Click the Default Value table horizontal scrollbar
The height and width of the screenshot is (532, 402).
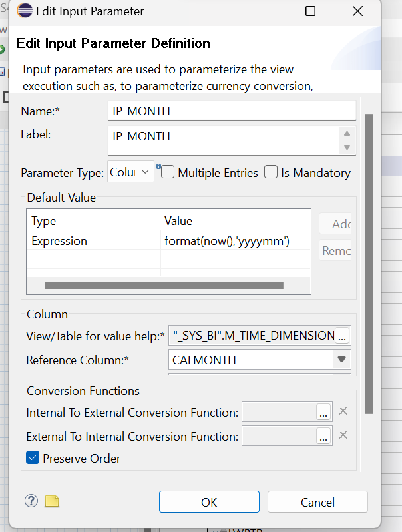[x=163, y=285]
